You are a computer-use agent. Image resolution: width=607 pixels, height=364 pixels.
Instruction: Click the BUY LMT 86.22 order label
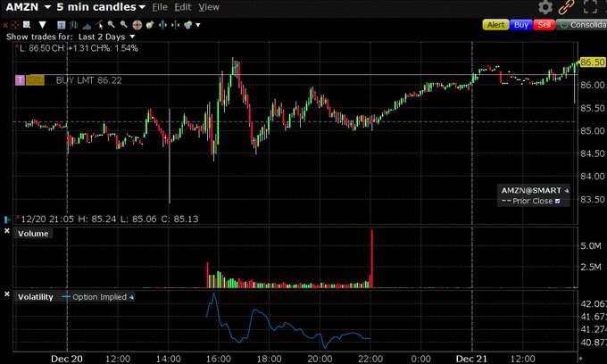[88, 80]
